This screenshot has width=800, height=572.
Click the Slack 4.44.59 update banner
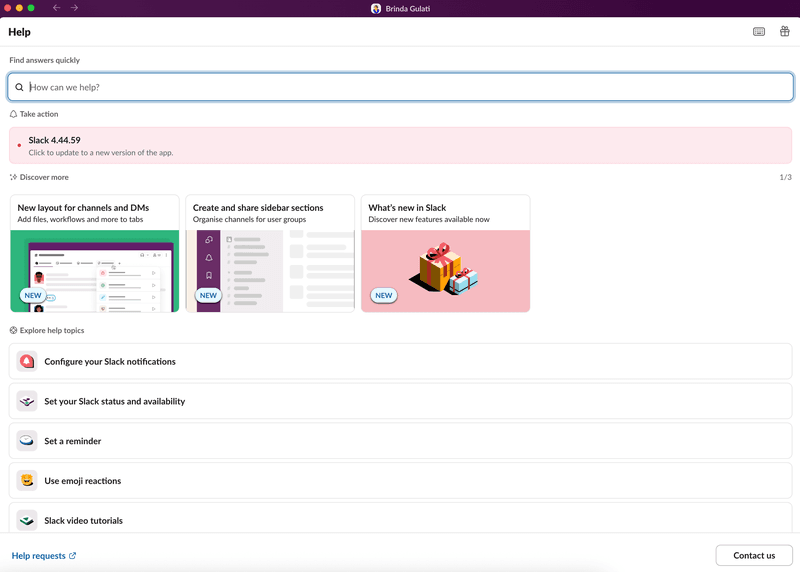401,145
